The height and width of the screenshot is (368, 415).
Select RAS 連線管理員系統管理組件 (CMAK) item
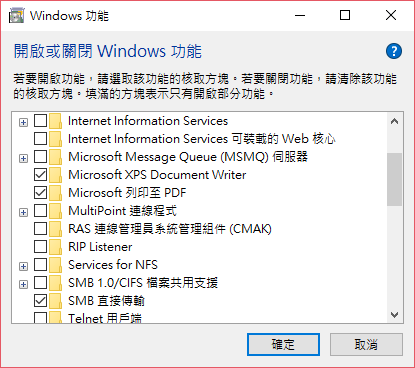[170, 229]
